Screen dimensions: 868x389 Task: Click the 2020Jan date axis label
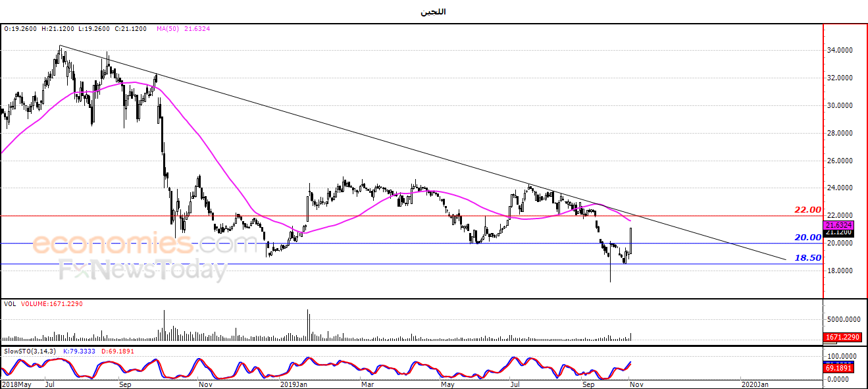coord(755,384)
